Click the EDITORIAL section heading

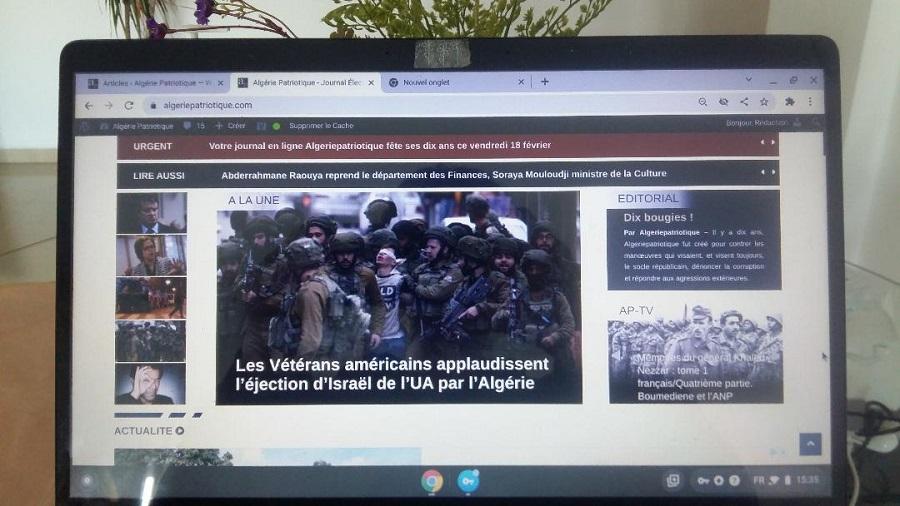click(x=648, y=198)
